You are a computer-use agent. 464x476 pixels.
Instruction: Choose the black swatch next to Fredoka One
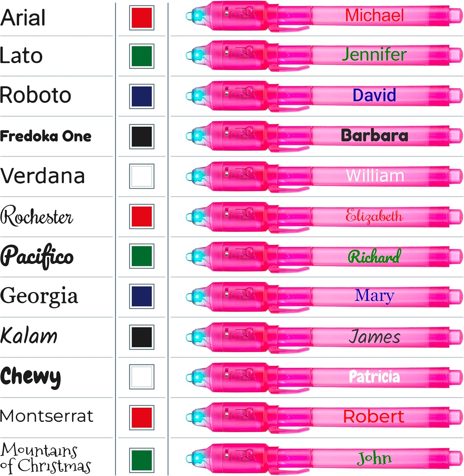pos(142,136)
